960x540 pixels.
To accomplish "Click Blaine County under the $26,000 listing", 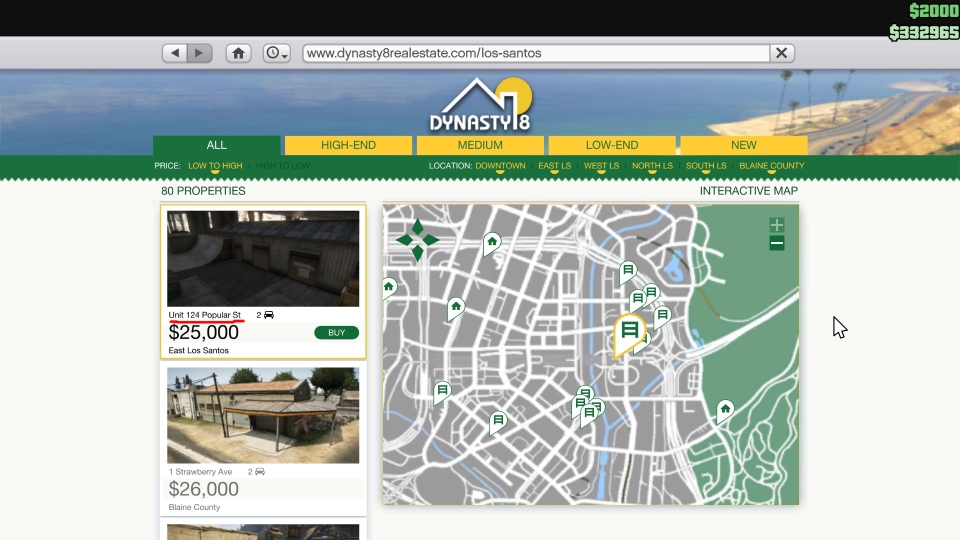I will (x=194, y=507).
